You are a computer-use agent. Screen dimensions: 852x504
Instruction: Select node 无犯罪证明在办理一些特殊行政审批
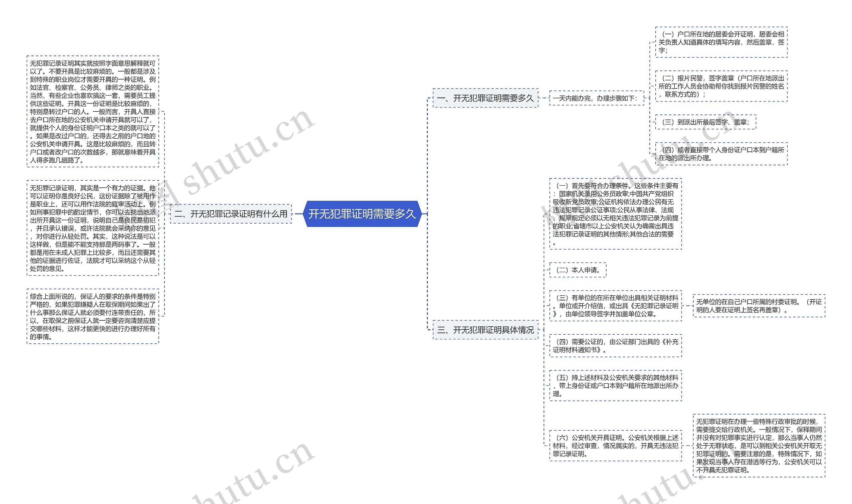pyautogui.click(x=758, y=445)
